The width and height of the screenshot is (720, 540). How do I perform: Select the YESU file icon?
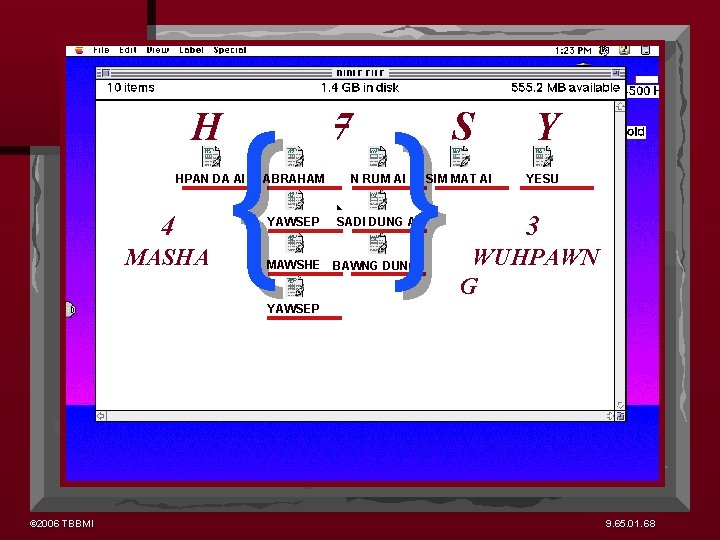pyautogui.click(x=543, y=157)
